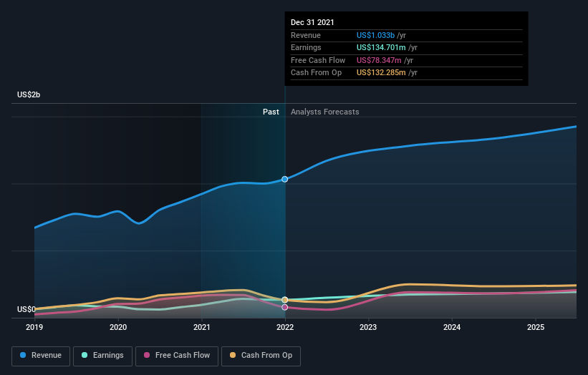This screenshot has width=588, height=375.
Task: Select the 2021 x-axis label
Action: 202,328
